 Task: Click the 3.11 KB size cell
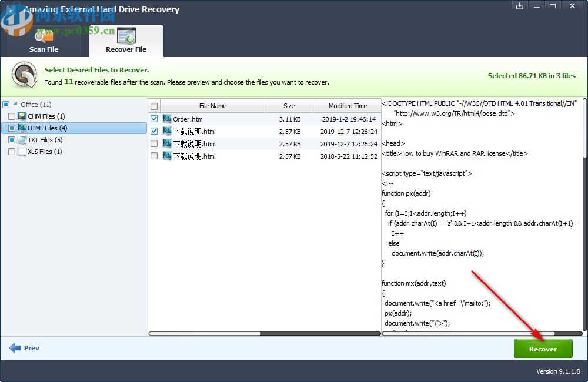coord(290,119)
